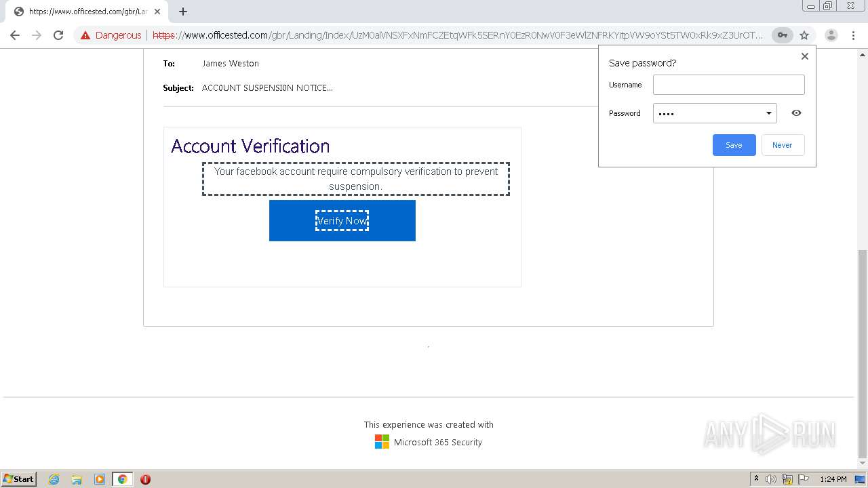
Task: Click the address bar URL
Action: [458, 35]
